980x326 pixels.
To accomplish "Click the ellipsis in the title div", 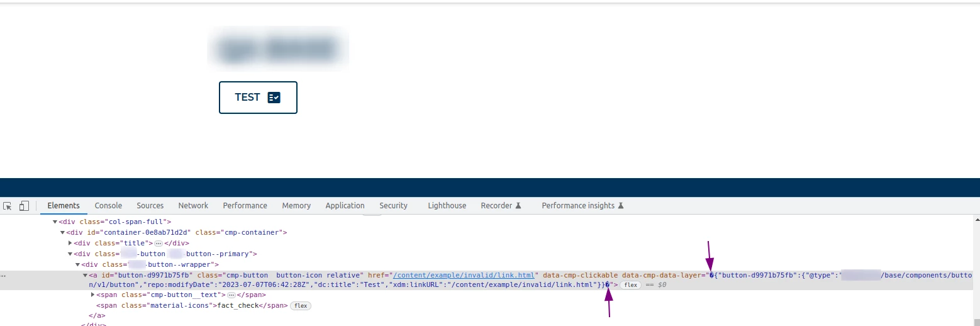I will click(x=159, y=244).
